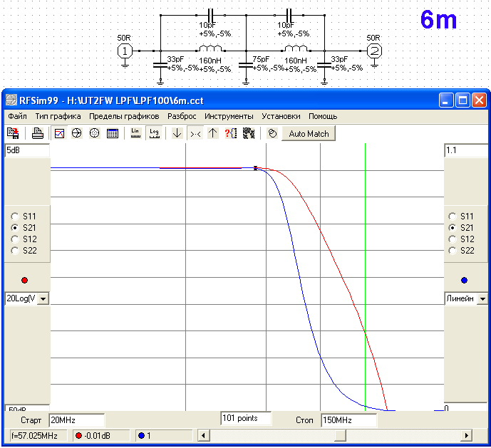Click the f=57.025MHz status readout
This screenshot has height=448, width=491.
point(38,435)
